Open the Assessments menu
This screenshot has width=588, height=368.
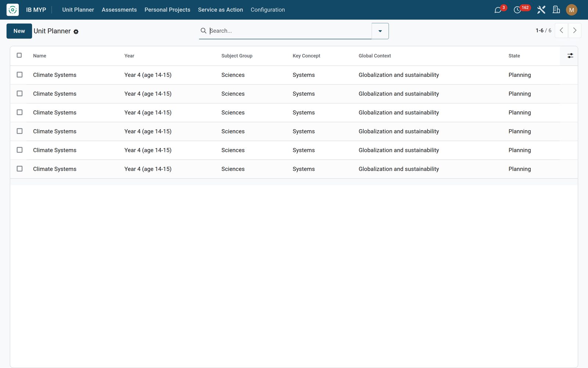click(119, 10)
